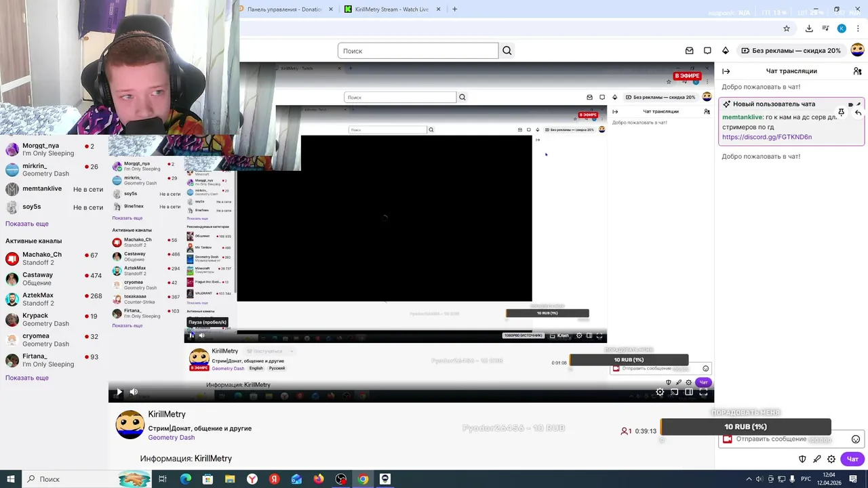
Task: Open cryomea channel with 32 viewers
Action: tap(54, 340)
